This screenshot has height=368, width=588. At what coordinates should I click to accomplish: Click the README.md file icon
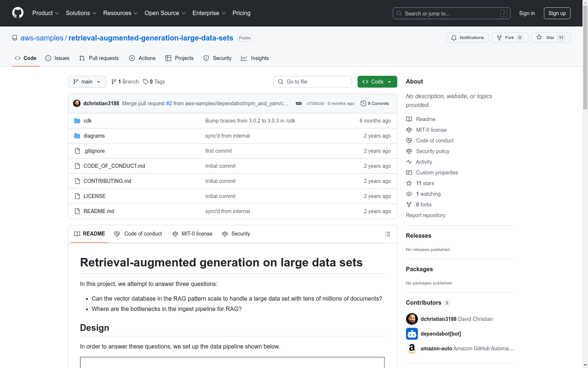[77, 211]
